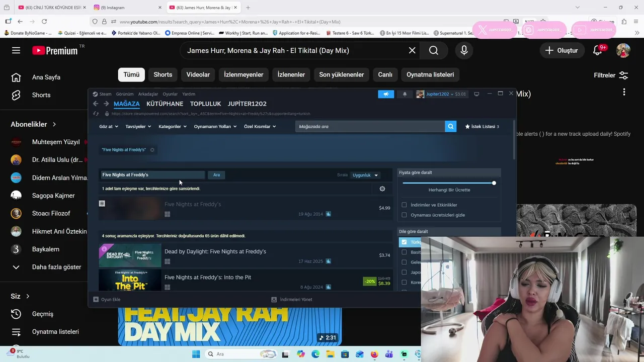Select the Videolar filter chip on YouTube
This screenshot has width=644, height=362.
(x=198, y=74)
